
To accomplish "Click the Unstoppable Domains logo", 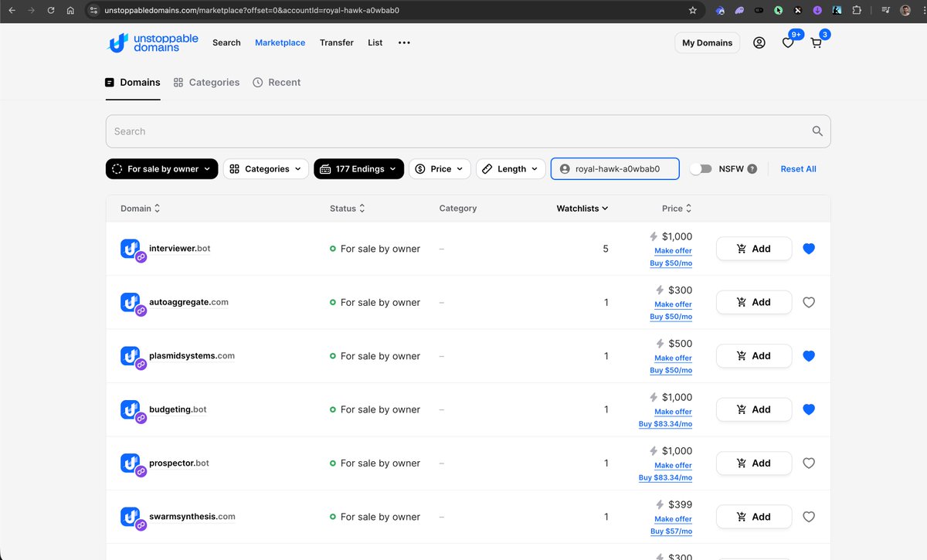I will (152, 42).
